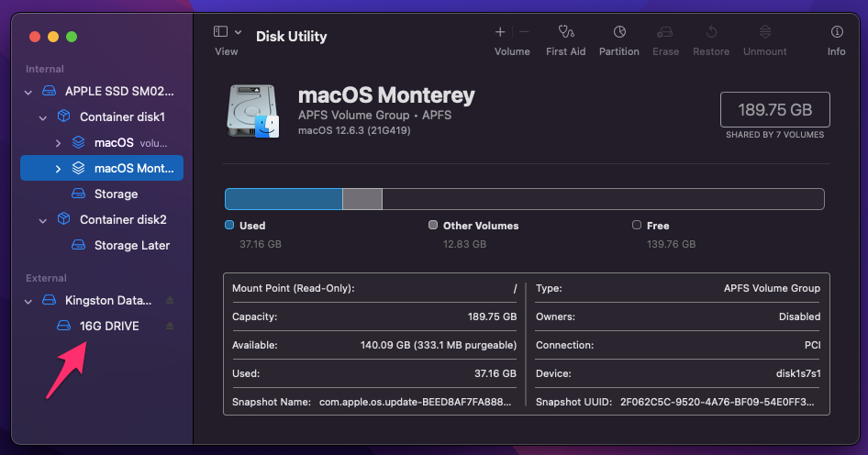Click the Restore arrow icon
The image size is (868, 455).
[711, 32]
